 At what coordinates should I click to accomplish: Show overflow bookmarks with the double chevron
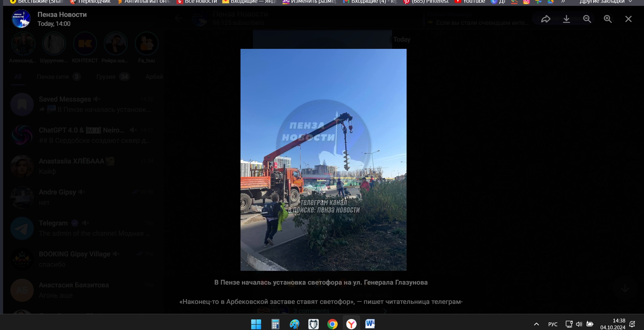[x=563, y=2]
